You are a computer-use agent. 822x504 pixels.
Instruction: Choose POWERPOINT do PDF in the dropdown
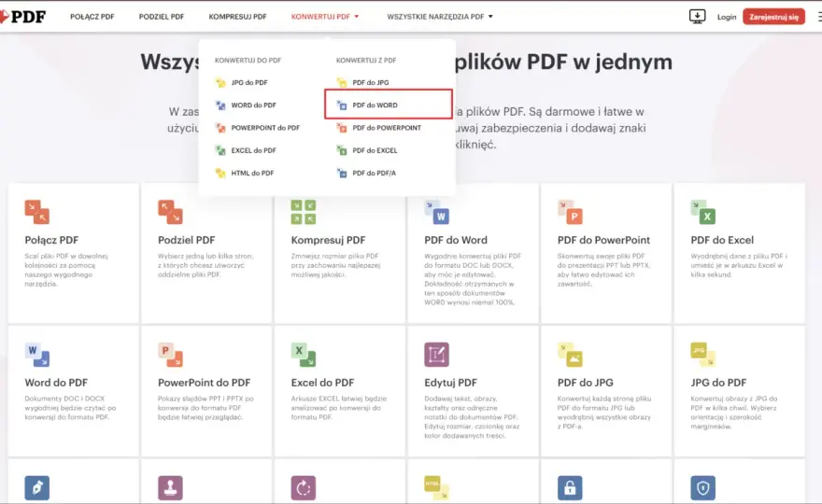coord(265,128)
